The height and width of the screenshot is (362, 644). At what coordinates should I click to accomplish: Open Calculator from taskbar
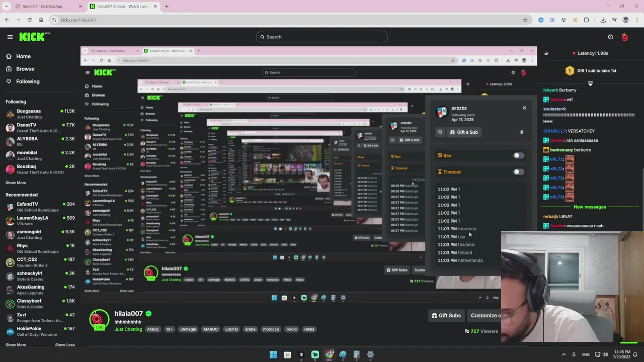pyautogui.click(x=356, y=354)
